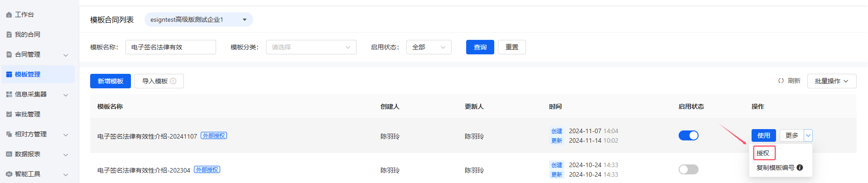Expand the 合同管理 submenu chevron
Image resolution: width=868 pixels, height=183 pixels.
click(x=66, y=55)
